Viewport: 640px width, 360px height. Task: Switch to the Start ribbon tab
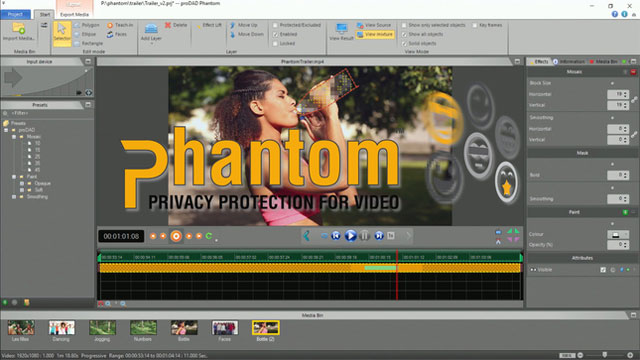[44, 14]
